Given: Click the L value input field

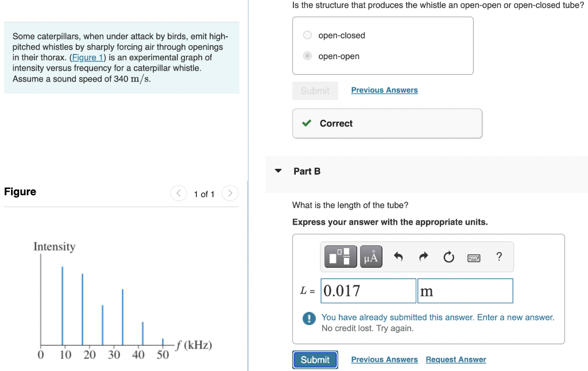Looking at the screenshot, I should [x=368, y=291].
